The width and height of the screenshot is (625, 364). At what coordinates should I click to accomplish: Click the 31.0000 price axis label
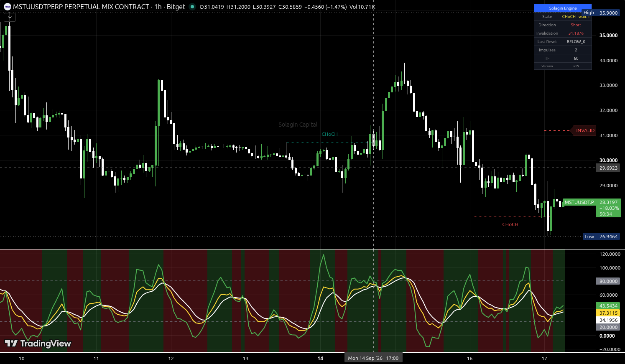click(608, 135)
